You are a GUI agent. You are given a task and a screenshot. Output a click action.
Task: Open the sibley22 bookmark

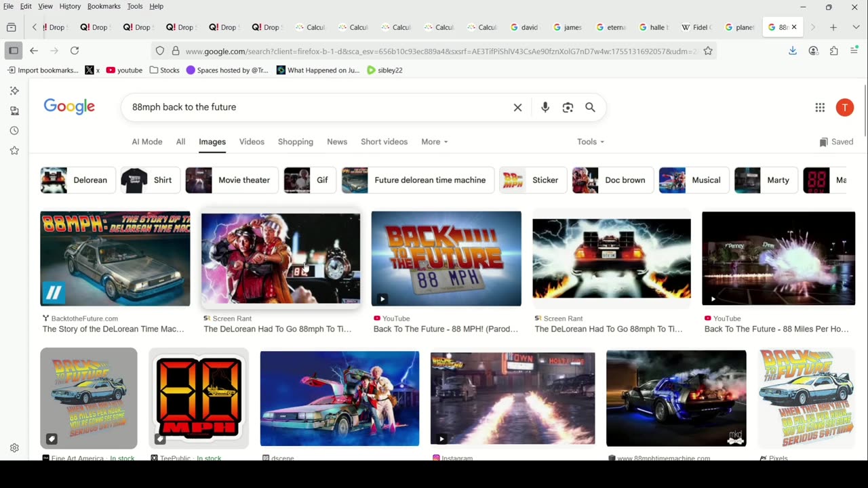click(x=384, y=70)
